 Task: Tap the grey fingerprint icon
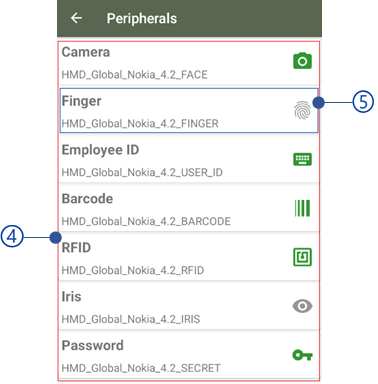(x=302, y=110)
